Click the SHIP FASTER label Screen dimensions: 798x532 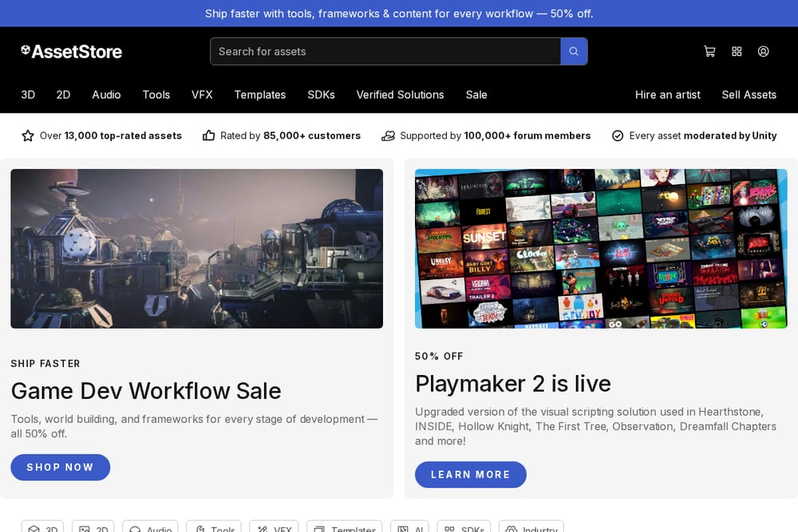45,364
